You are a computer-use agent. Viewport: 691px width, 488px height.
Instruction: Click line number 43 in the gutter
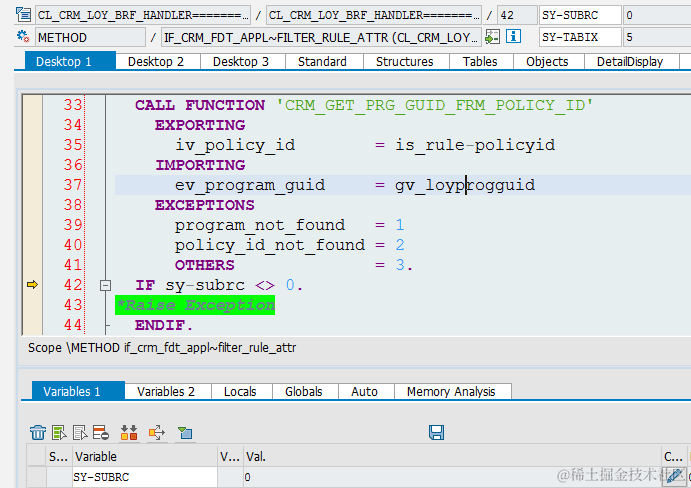click(73, 305)
